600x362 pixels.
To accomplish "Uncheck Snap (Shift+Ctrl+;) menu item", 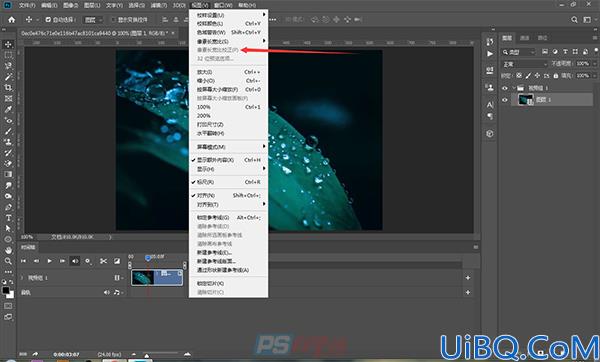I will coord(228,196).
